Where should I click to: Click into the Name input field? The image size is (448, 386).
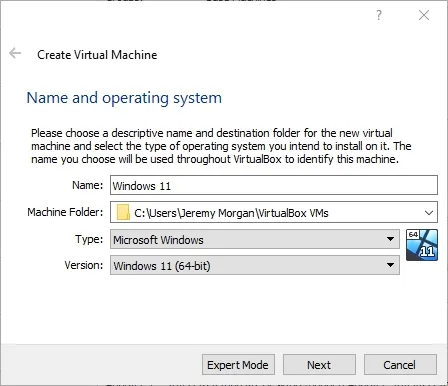click(274, 185)
